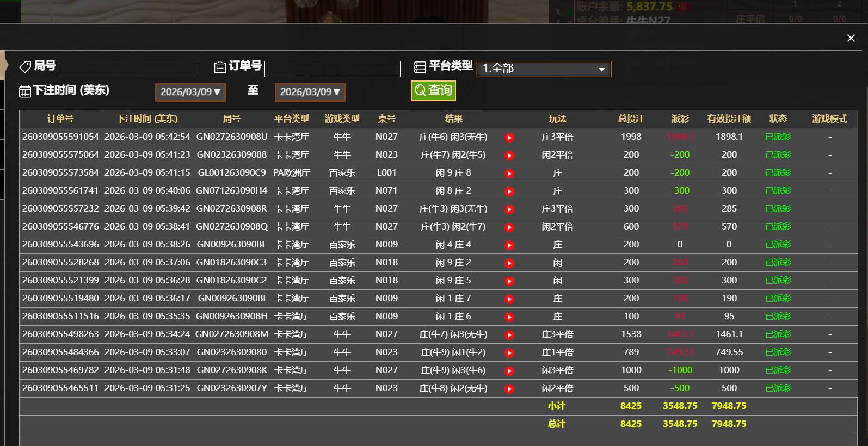Click order number 260309055575064
Image resolution: width=868 pixels, height=446 pixels.
(x=60, y=155)
